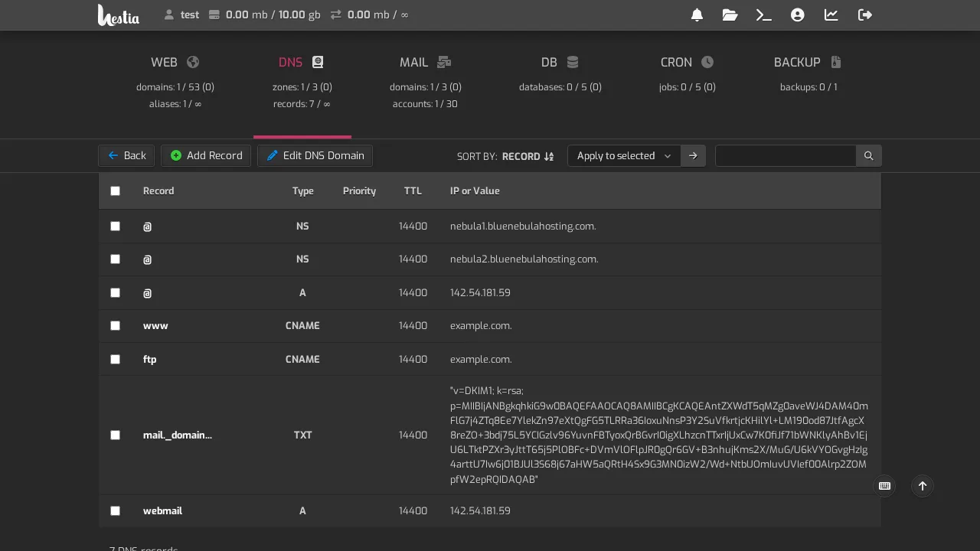The image size is (980, 551).
Task: Open the user account profile icon
Action: [x=798, y=15]
